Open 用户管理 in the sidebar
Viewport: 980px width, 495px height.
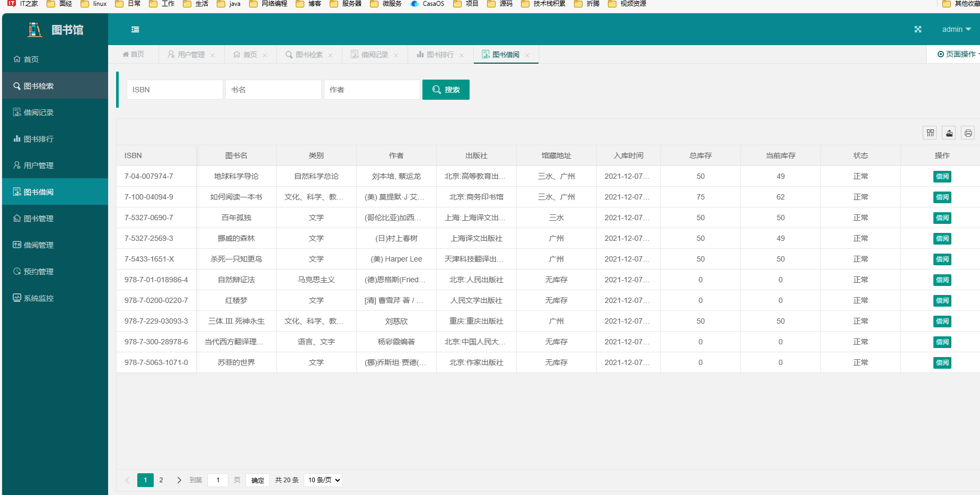pyautogui.click(x=55, y=165)
